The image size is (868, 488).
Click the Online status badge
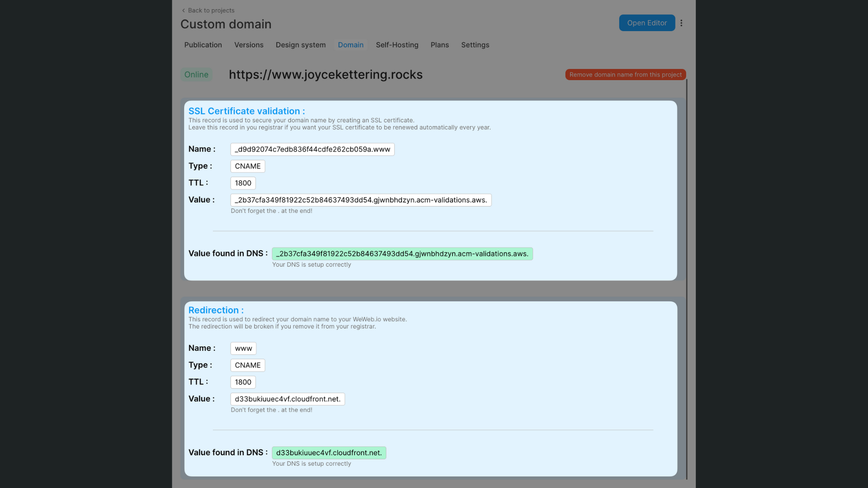[196, 74]
